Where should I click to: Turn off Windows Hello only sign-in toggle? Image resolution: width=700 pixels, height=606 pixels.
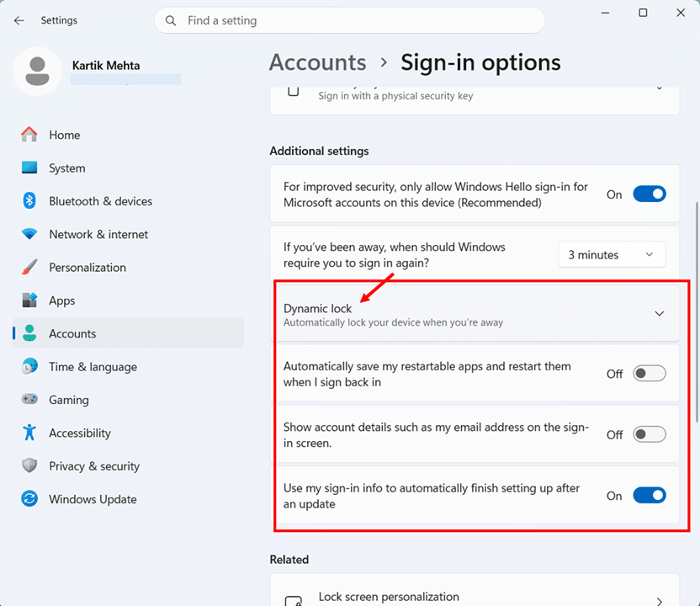[x=650, y=194]
